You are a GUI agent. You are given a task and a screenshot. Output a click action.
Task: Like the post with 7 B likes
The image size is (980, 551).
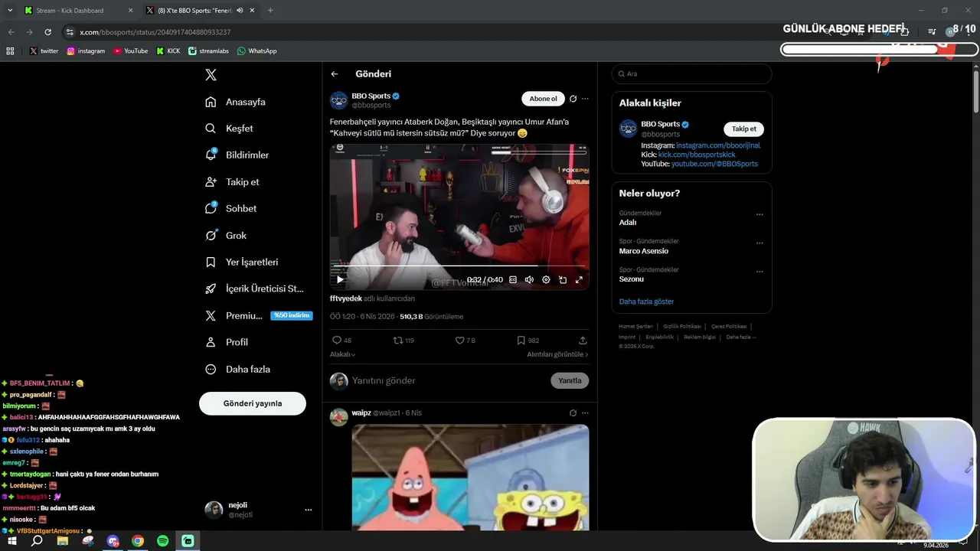click(x=465, y=341)
